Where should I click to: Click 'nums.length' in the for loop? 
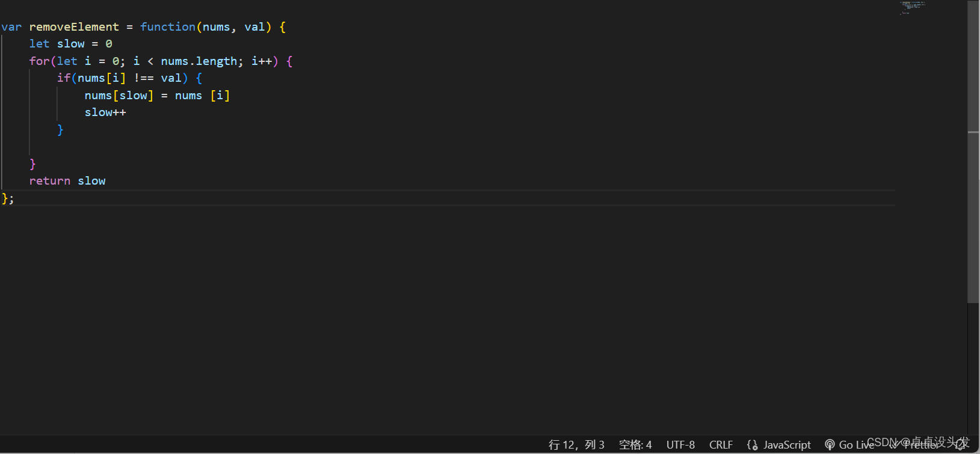point(199,61)
